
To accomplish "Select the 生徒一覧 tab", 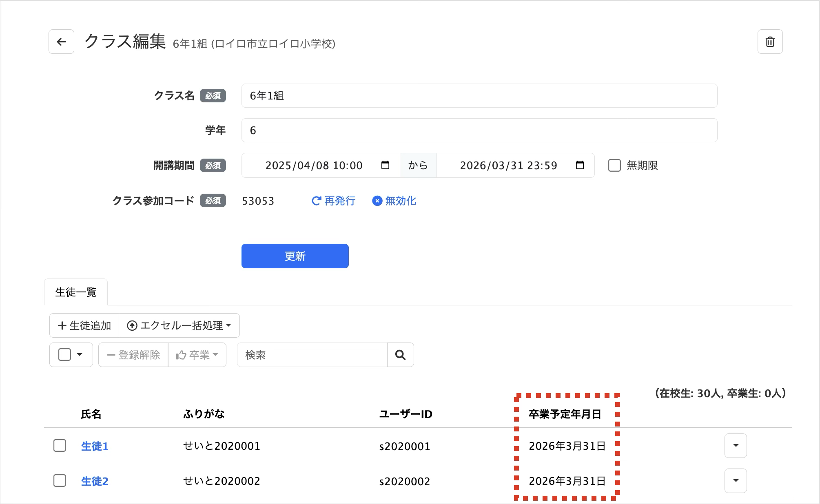I will tap(76, 292).
